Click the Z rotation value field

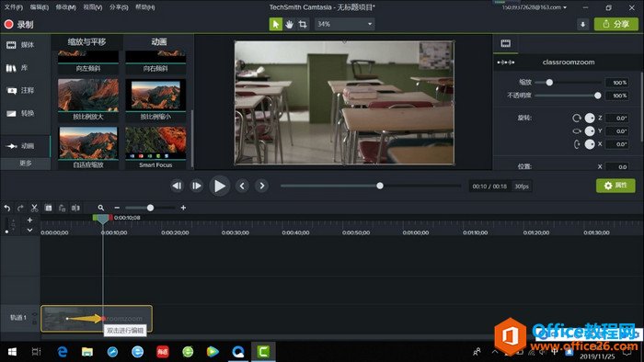point(617,119)
